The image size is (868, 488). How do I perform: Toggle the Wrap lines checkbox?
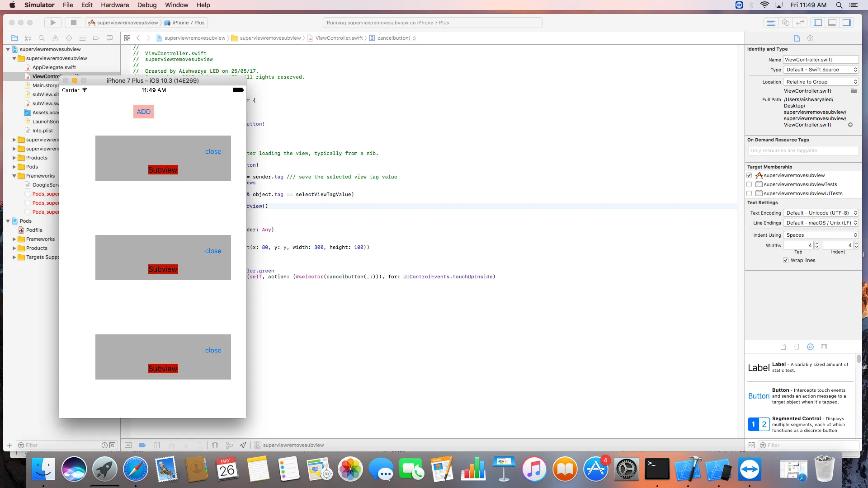[x=786, y=260]
